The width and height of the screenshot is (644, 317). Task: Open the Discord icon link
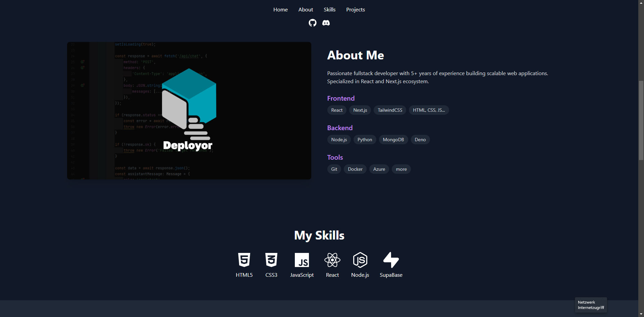(326, 23)
